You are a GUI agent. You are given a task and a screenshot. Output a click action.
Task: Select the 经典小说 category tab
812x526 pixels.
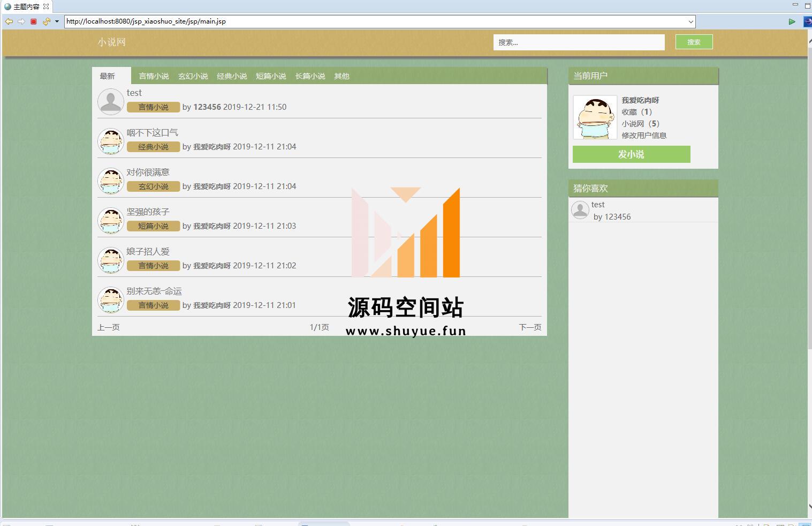(232, 76)
